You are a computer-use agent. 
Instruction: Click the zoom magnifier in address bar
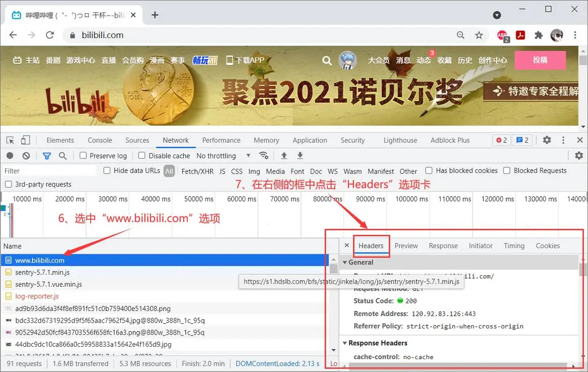[461, 35]
